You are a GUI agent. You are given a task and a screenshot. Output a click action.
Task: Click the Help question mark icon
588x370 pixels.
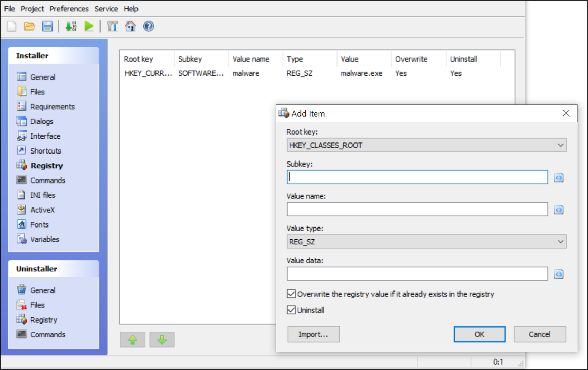point(149,27)
